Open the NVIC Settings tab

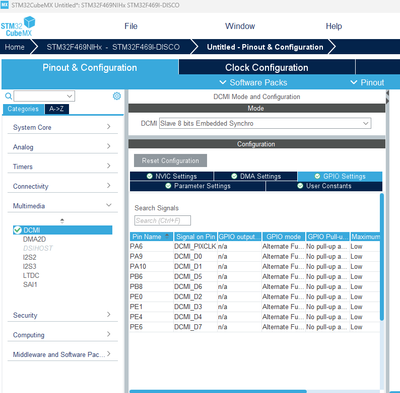tap(172, 176)
